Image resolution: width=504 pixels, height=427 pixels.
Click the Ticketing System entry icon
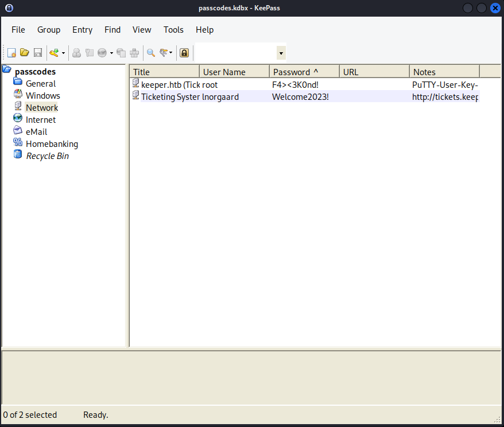(x=135, y=95)
